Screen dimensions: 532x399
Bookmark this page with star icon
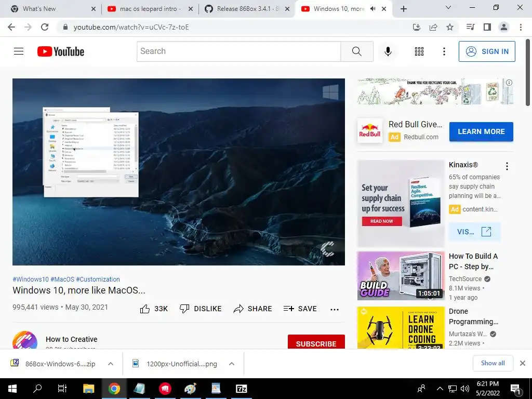click(450, 27)
